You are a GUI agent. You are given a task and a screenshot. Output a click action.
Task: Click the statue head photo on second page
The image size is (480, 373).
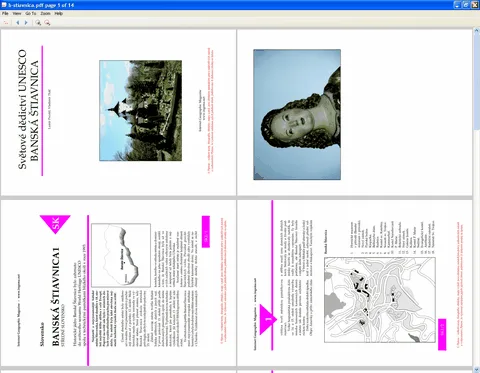pos(297,115)
